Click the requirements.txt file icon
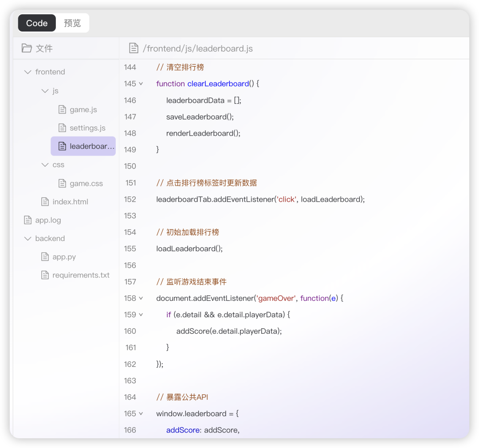This screenshot has height=448, width=479. (x=45, y=275)
